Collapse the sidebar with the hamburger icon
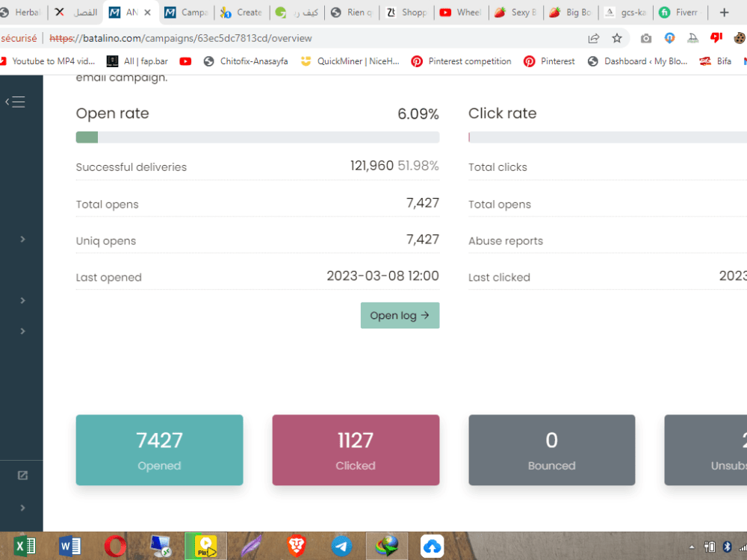The width and height of the screenshot is (747, 560). point(15,101)
